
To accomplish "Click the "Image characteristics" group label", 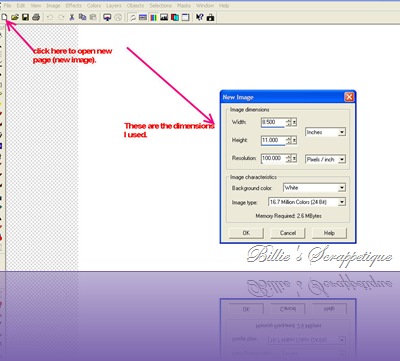I will [253, 177].
